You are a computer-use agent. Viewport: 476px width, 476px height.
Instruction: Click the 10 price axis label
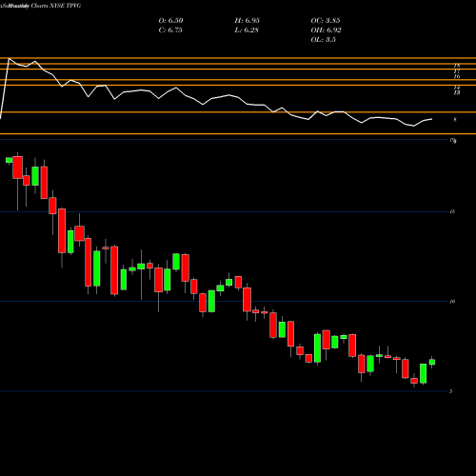coord(452,302)
